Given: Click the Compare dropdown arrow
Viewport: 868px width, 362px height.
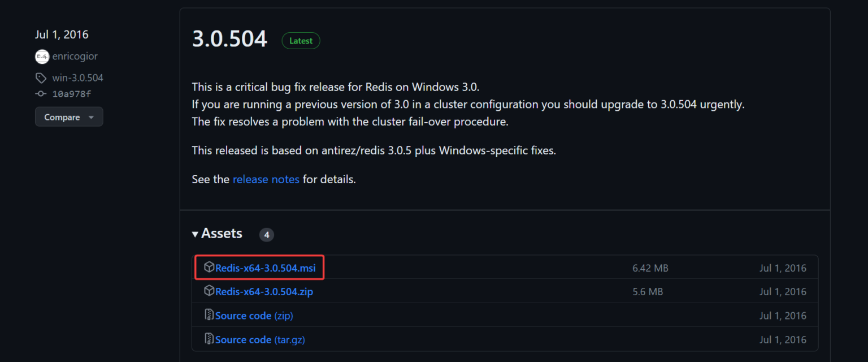Looking at the screenshot, I should [x=92, y=118].
